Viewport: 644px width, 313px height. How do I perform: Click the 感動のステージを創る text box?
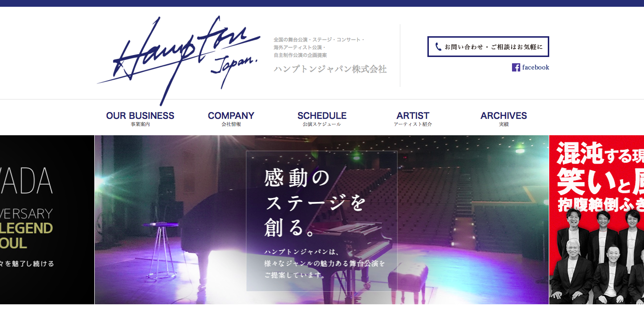coord(322,221)
